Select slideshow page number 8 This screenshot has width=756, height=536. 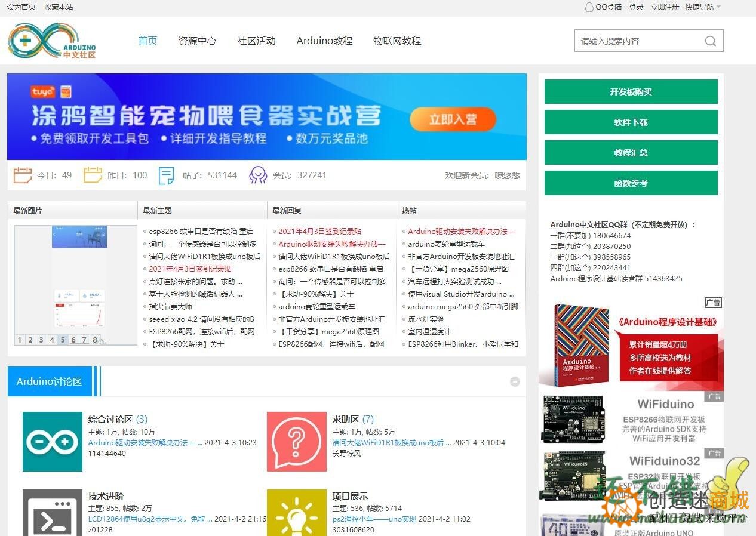[95, 340]
